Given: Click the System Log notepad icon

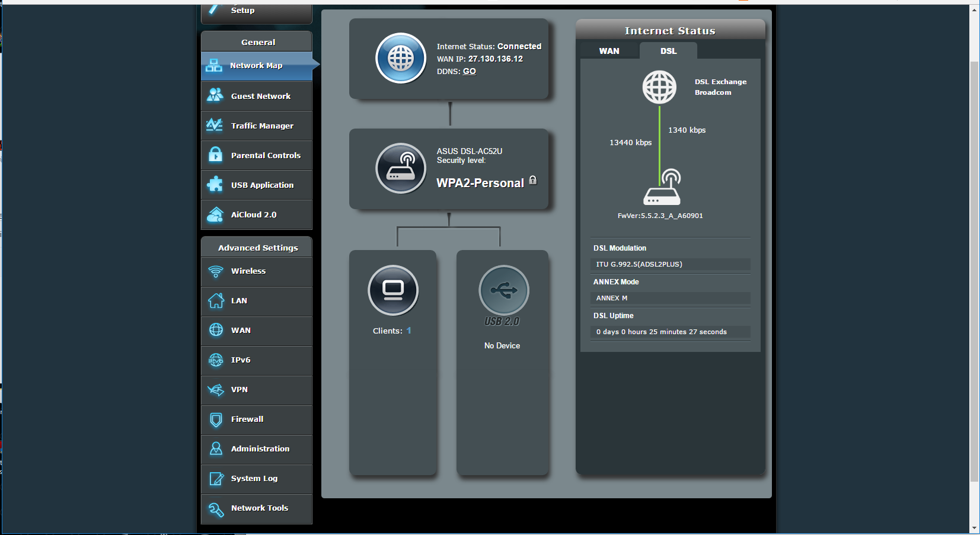Looking at the screenshot, I should pyautogui.click(x=216, y=479).
